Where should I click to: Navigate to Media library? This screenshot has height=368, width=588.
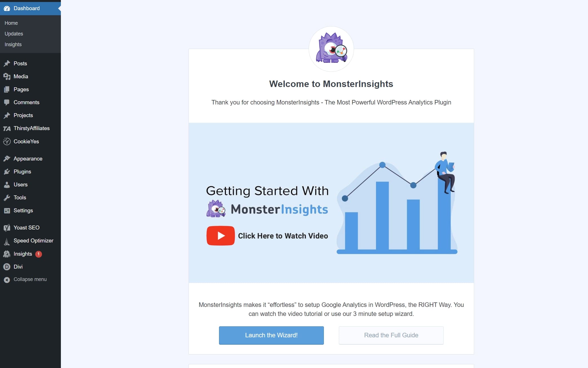click(20, 76)
